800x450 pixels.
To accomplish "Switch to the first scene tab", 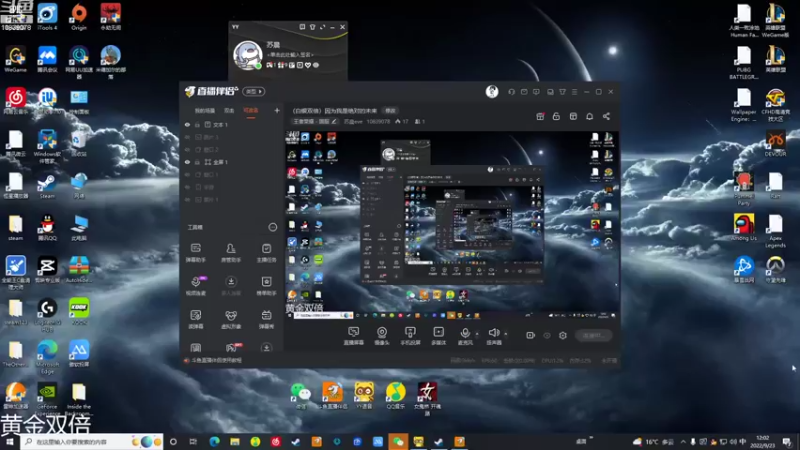I will (x=205, y=110).
